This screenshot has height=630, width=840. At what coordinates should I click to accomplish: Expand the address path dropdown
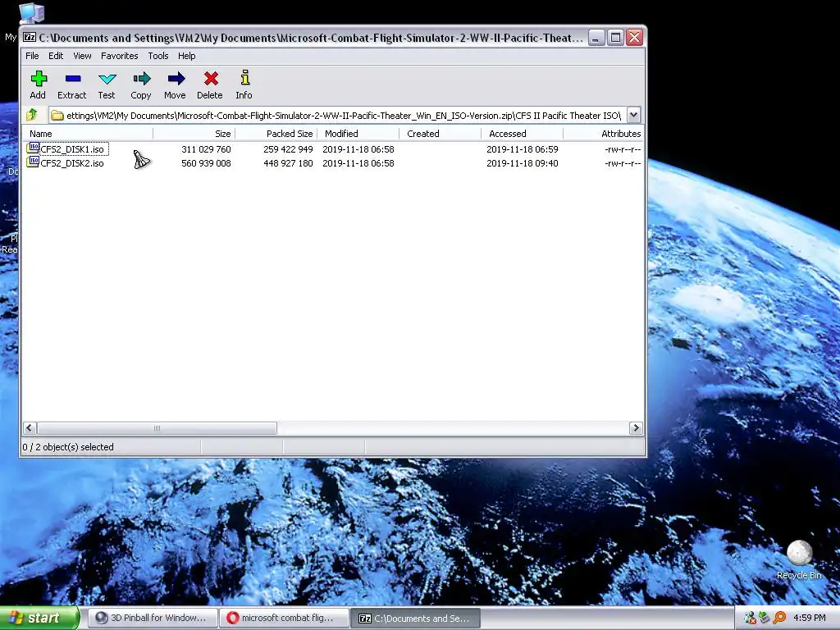pos(633,115)
